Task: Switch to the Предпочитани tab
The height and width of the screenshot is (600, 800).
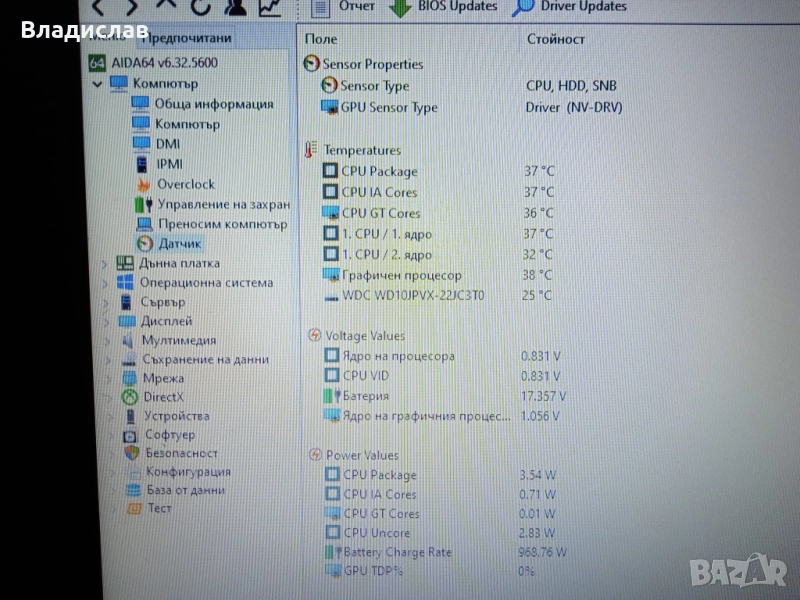Action: coord(186,39)
